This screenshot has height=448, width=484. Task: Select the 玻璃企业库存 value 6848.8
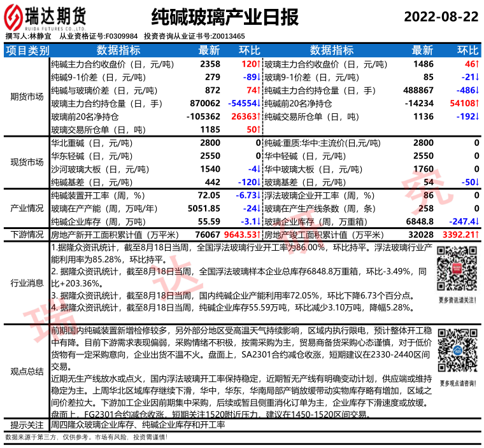click(422, 221)
